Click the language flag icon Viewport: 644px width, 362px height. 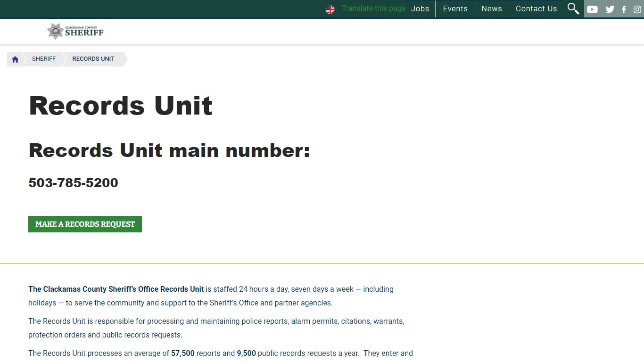point(330,9)
